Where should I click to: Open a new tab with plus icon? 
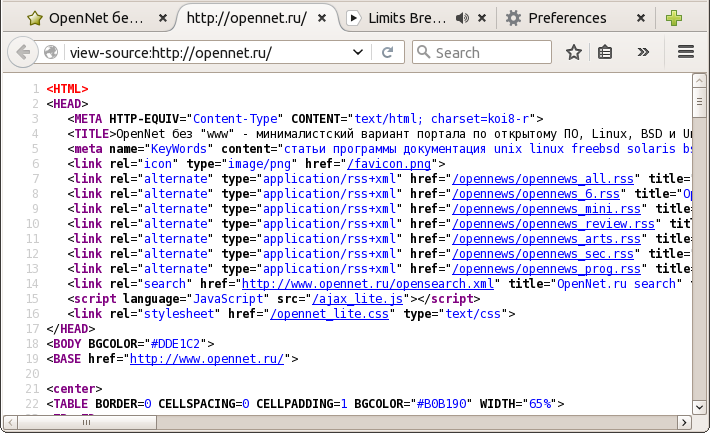[674, 18]
